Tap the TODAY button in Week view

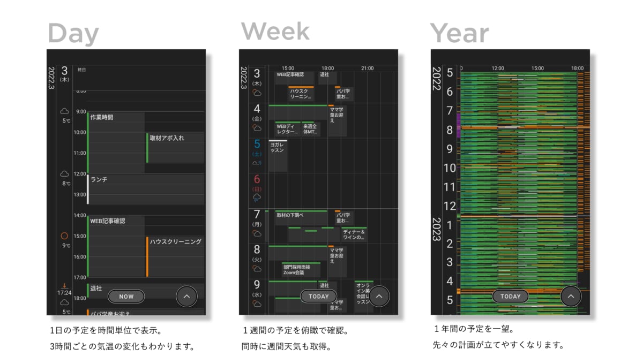(x=318, y=297)
